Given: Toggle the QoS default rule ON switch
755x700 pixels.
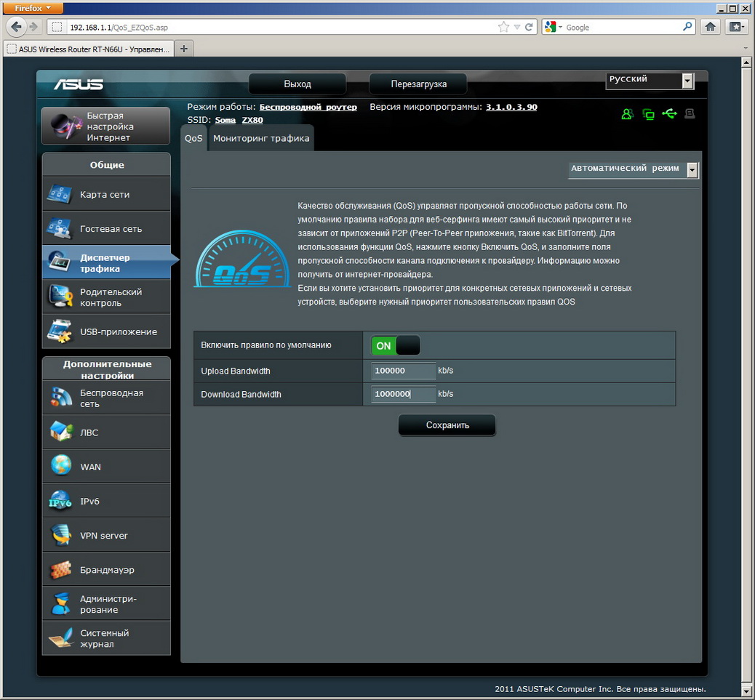Looking at the screenshot, I should click(395, 346).
